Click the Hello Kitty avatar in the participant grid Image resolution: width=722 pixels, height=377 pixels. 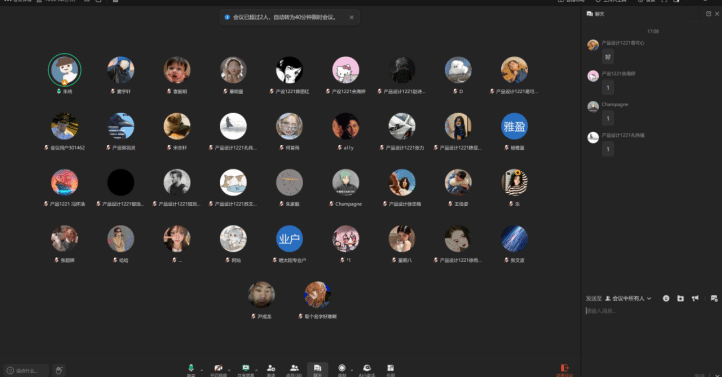click(x=346, y=70)
